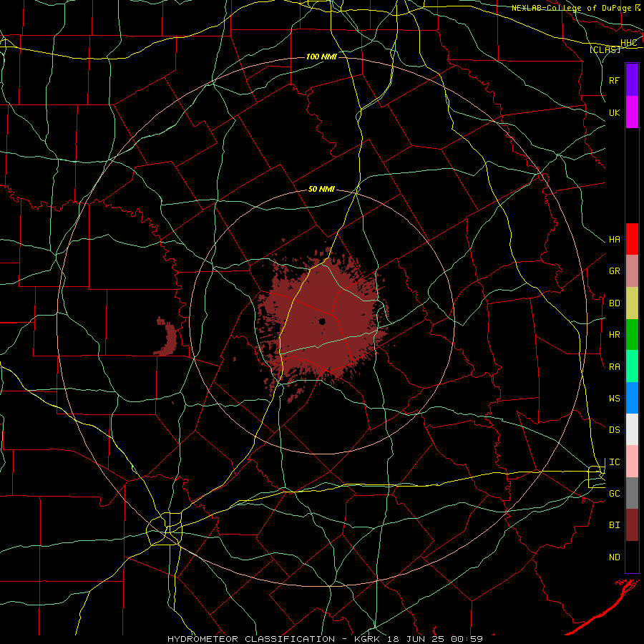644x644 pixels.
Task: Pick the GR pinkish legend swatch
Action: (x=632, y=270)
